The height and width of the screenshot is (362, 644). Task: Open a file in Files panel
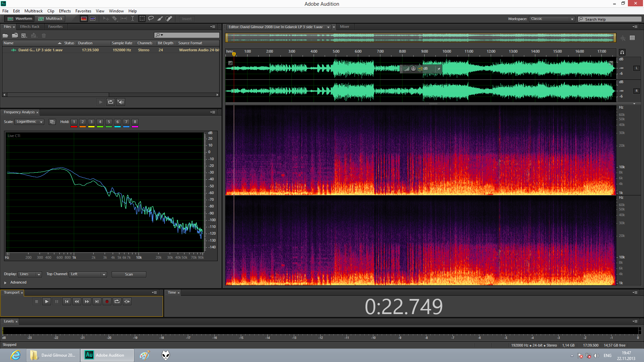tap(5, 36)
